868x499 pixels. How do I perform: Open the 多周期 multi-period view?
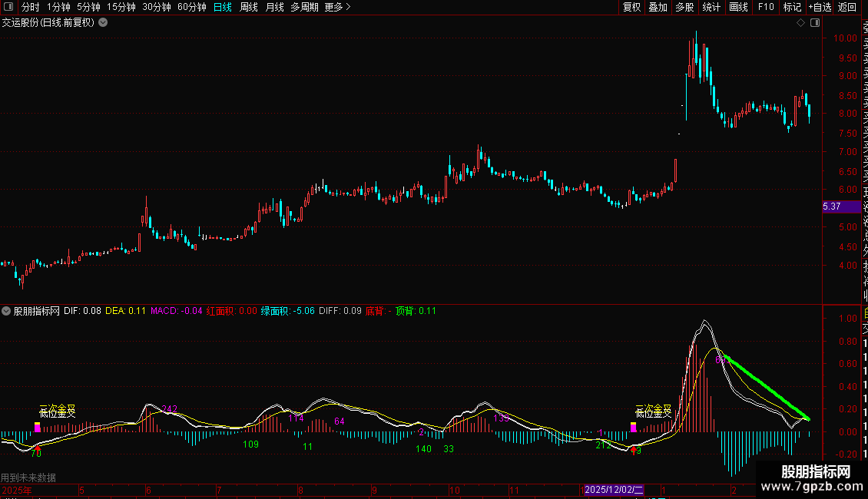point(304,7)
